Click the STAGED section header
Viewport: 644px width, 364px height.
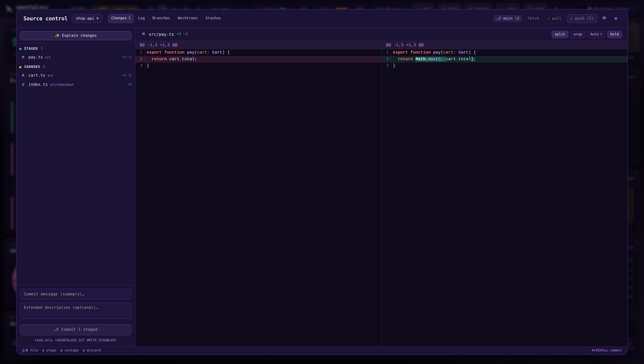(31, 48)
